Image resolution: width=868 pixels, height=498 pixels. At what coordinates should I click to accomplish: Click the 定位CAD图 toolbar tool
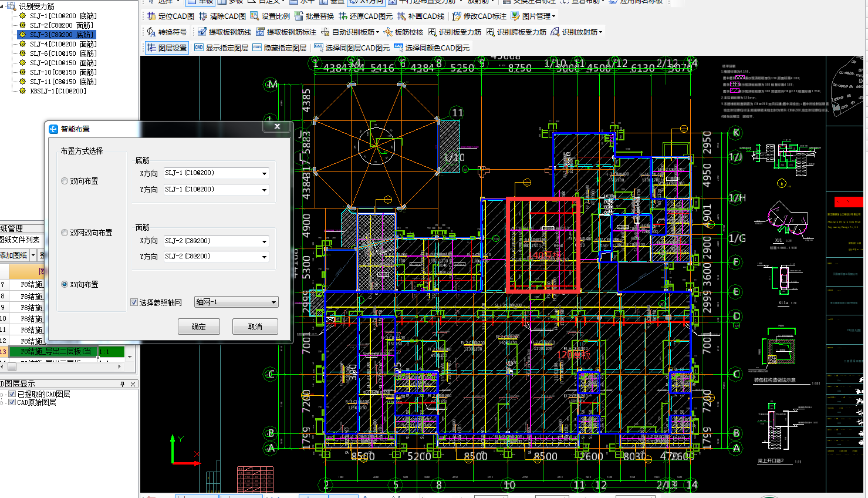click(x=171, y=16)
